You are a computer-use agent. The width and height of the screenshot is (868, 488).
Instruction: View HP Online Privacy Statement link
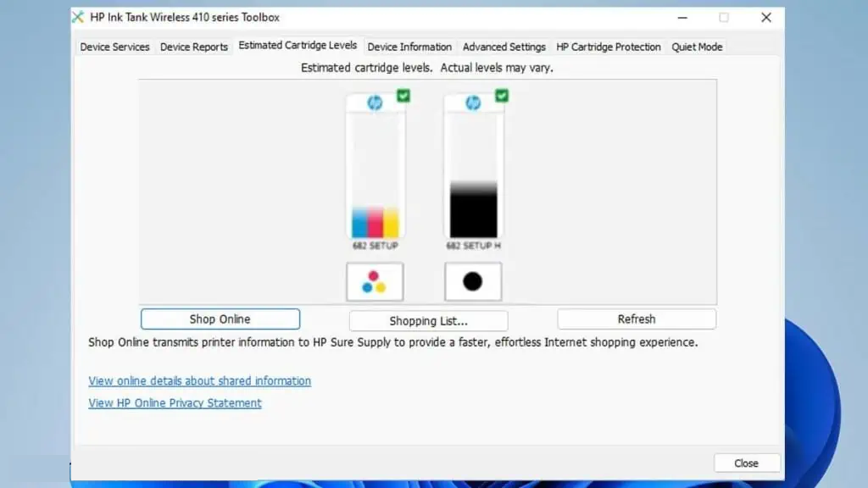tap(175, 402)
